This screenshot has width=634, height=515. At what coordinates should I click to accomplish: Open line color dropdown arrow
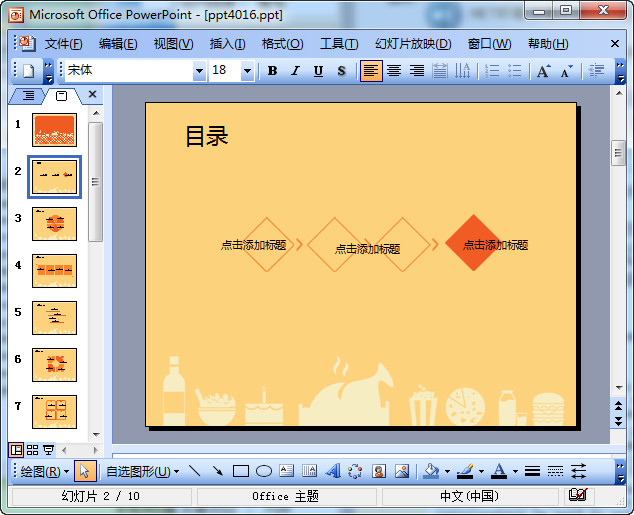tap(481, 471)
